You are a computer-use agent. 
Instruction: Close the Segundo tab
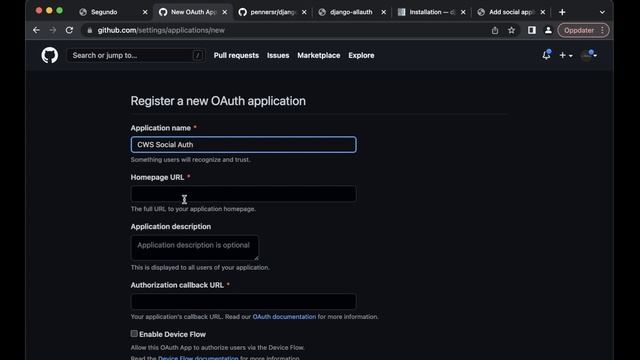[x=145, y=12]
